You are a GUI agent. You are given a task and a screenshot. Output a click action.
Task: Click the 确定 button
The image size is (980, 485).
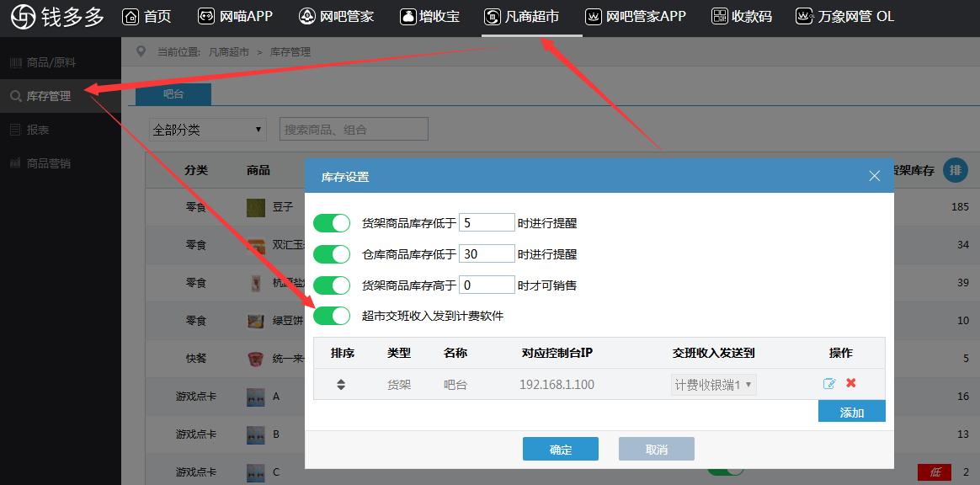click(560, 450)
